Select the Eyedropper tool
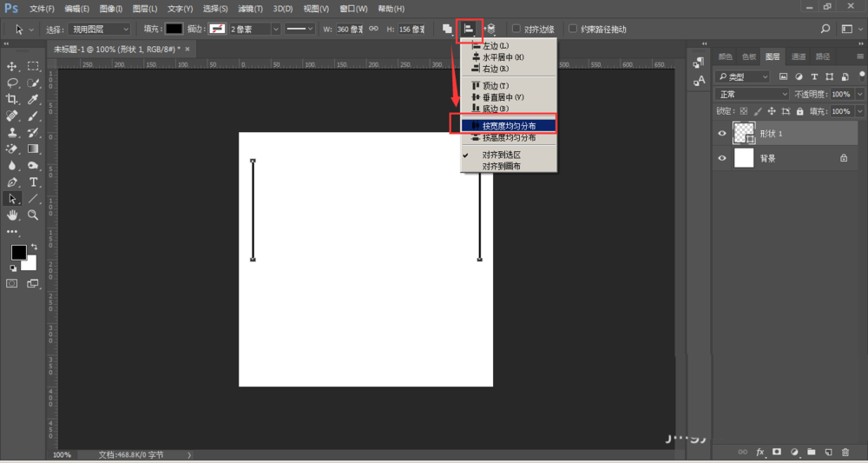This screenshot has width=868, height=463. tap(34, 99)
